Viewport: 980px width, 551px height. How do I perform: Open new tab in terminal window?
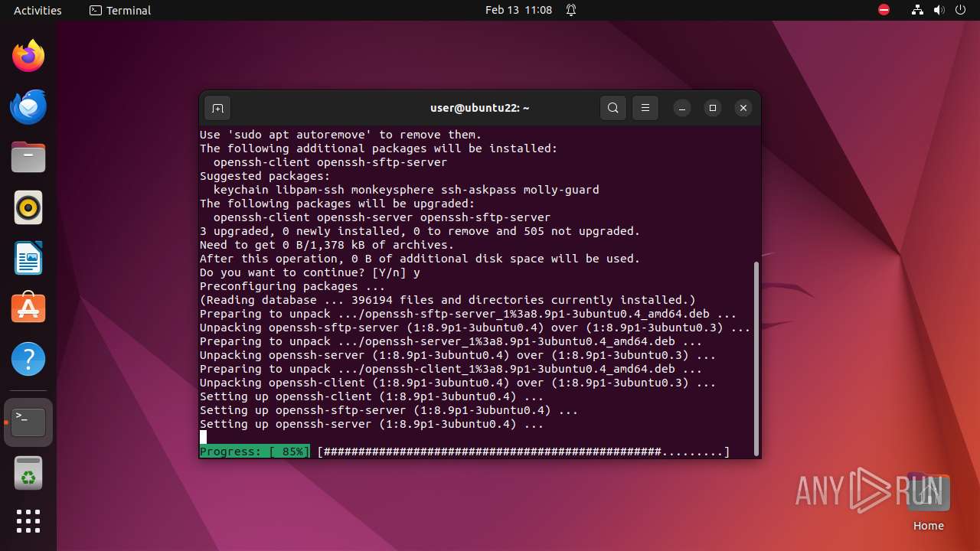coord(217,108)
